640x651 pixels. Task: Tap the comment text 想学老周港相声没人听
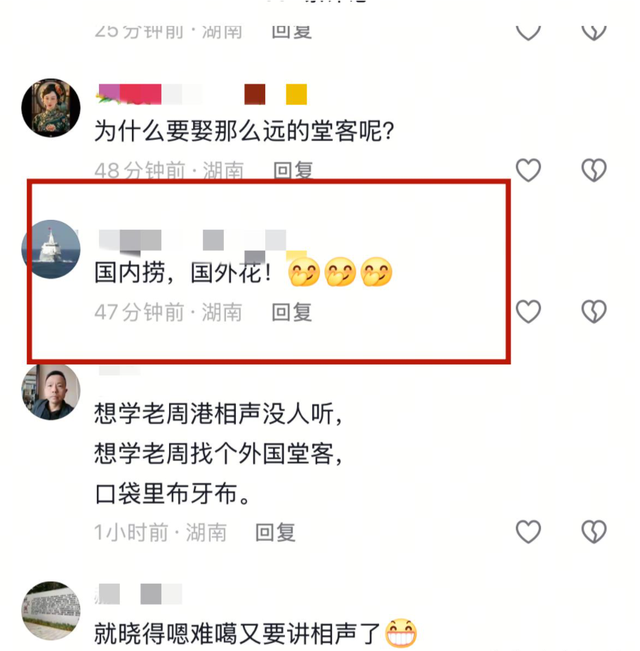click(x=218, y=414)
